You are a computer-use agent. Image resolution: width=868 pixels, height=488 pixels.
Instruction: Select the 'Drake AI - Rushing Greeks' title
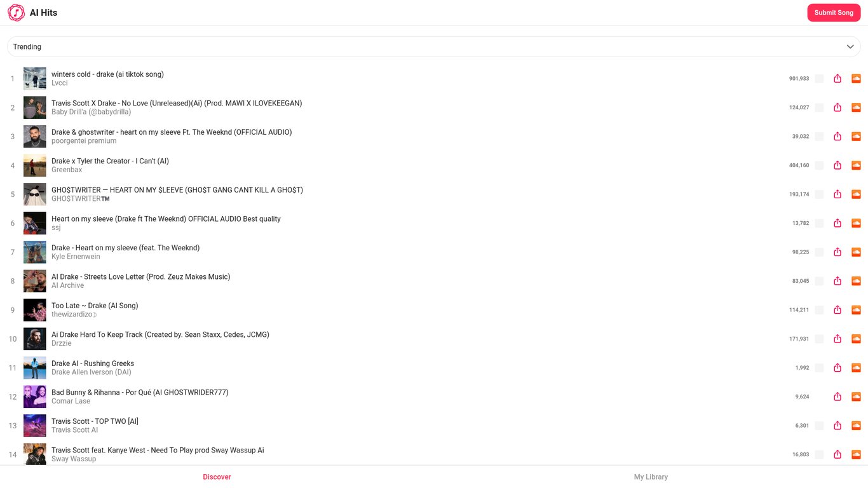(93, 363)
